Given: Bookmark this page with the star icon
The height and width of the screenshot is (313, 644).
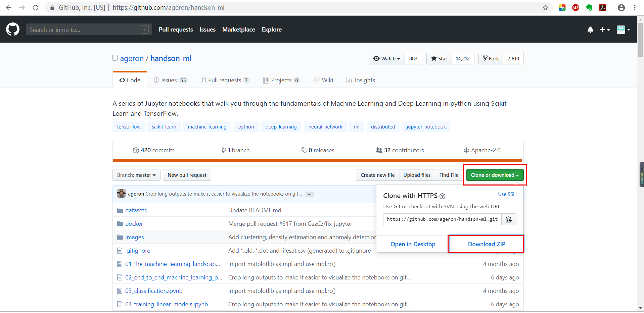Looking at the screenshot, I should (x=545, y=7).
